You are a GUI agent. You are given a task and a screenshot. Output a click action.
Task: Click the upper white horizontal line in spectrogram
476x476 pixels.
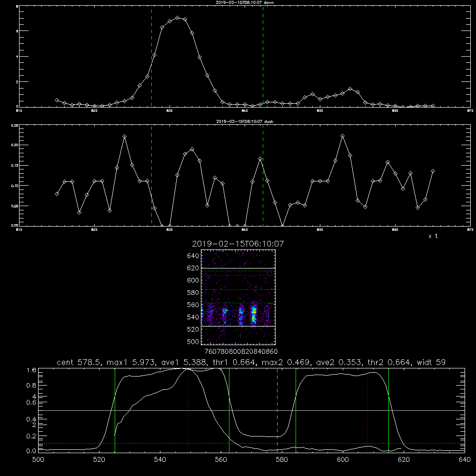click(238, 268)
